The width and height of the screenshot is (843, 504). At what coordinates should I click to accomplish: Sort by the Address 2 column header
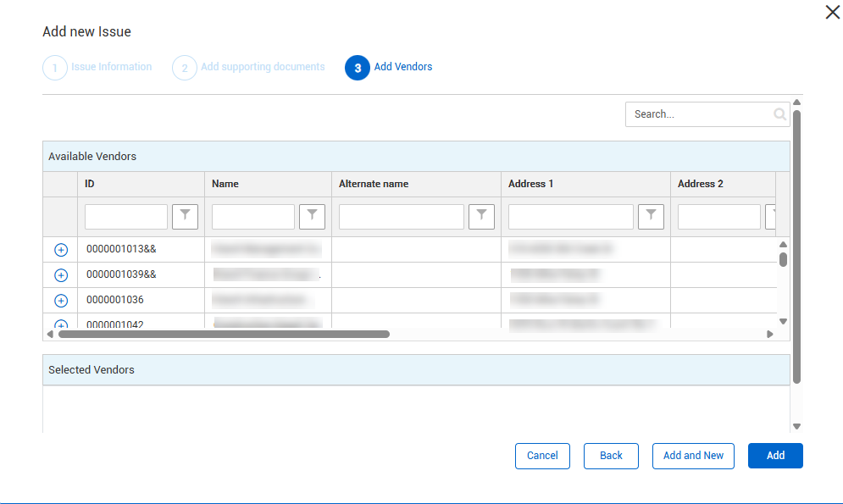(701, 184)
